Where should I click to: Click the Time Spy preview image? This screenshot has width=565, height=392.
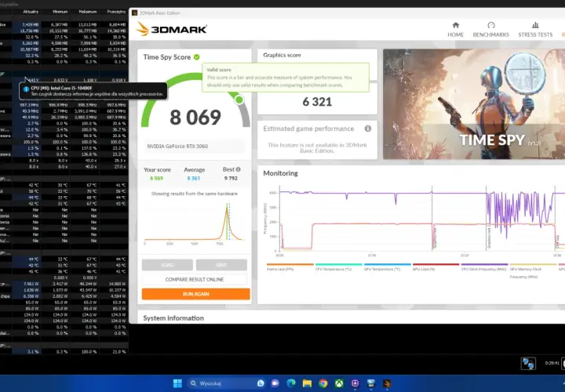pos(474,104)
